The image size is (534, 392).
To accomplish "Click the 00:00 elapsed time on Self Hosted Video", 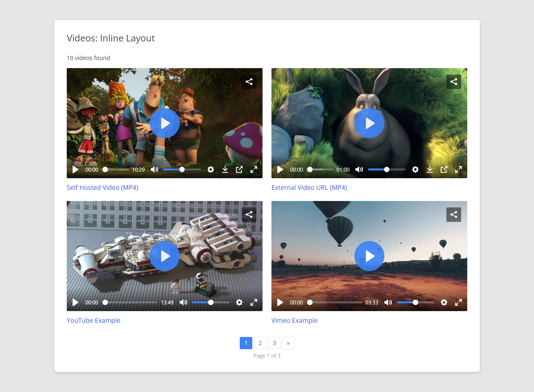I will (92, 170).
